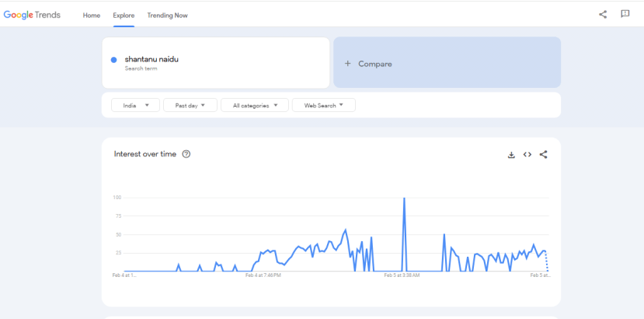Click the plus icon next to Compare
Image resolution: width=644 pixels, height=319 pixels.
click(x=347, y=64)
